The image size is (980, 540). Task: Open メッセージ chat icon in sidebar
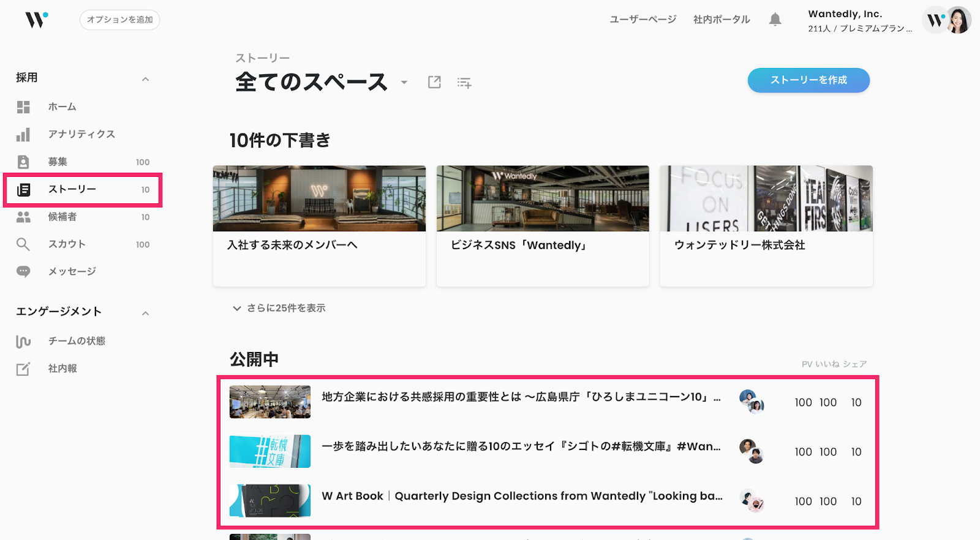[23, 271]
